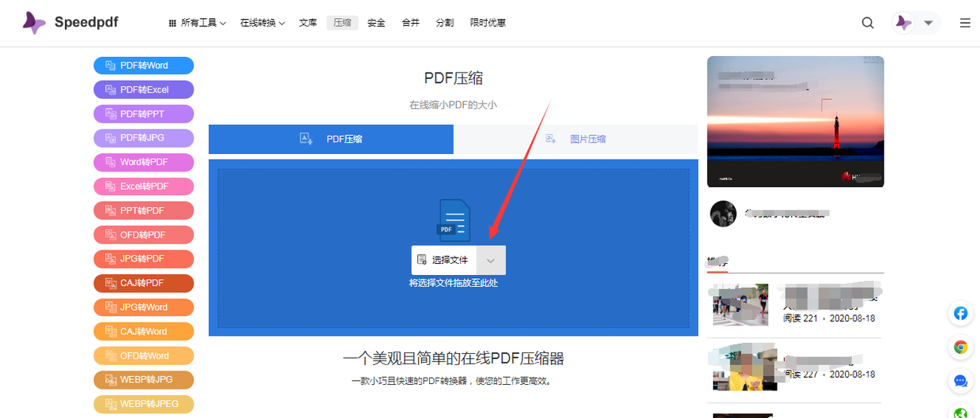980x418 pixels.
Task: Click the Speedpdf butterfly logo
Action: (x=34, y=23)
